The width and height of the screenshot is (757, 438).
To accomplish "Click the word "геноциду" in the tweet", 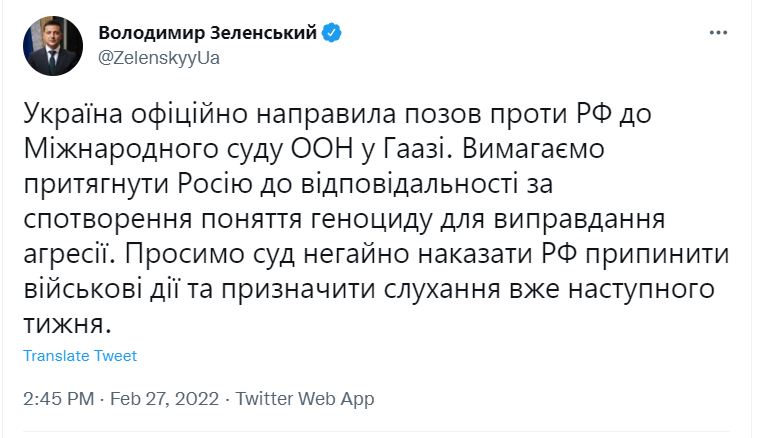I will 371,220.
